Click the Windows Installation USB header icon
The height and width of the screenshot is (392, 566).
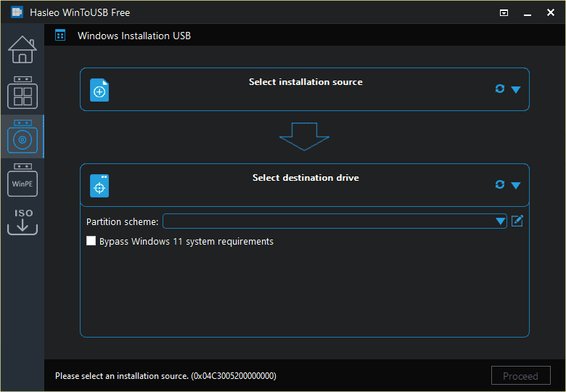point(60,35)
